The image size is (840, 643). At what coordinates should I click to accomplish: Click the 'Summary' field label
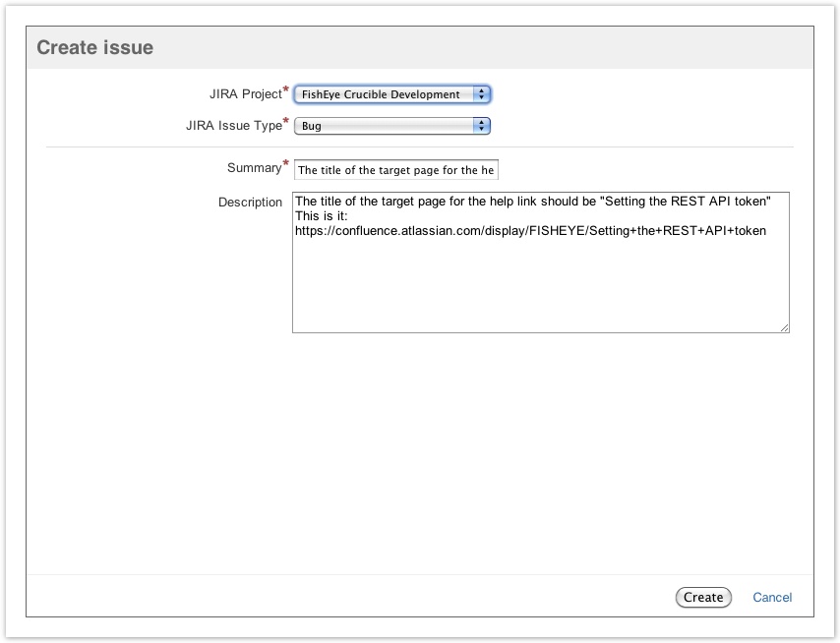coord(255,167)
